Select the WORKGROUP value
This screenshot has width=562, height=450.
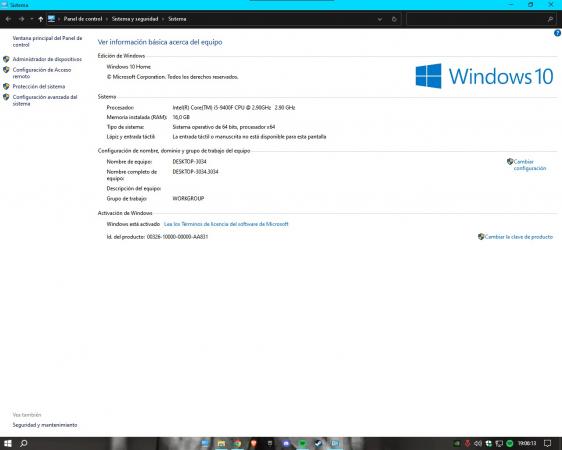point(188,198)
